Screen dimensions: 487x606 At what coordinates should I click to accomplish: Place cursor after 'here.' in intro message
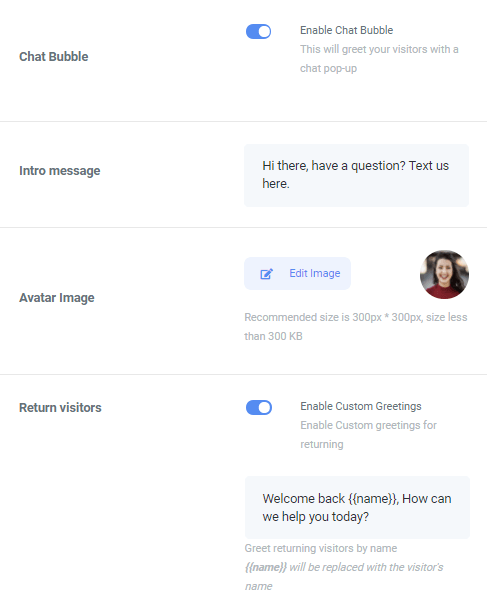click(x=290, y=184)
